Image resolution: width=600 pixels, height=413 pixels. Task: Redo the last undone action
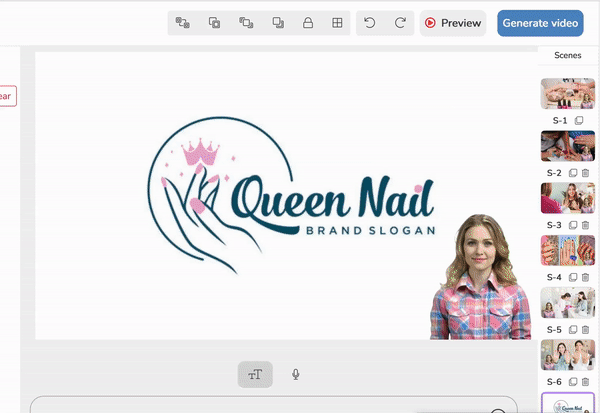pos(400,23)
